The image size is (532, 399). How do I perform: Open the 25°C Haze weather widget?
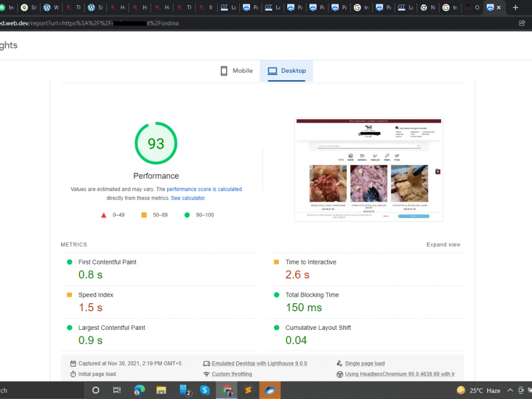pyautogui.click(x=479, y=390)
